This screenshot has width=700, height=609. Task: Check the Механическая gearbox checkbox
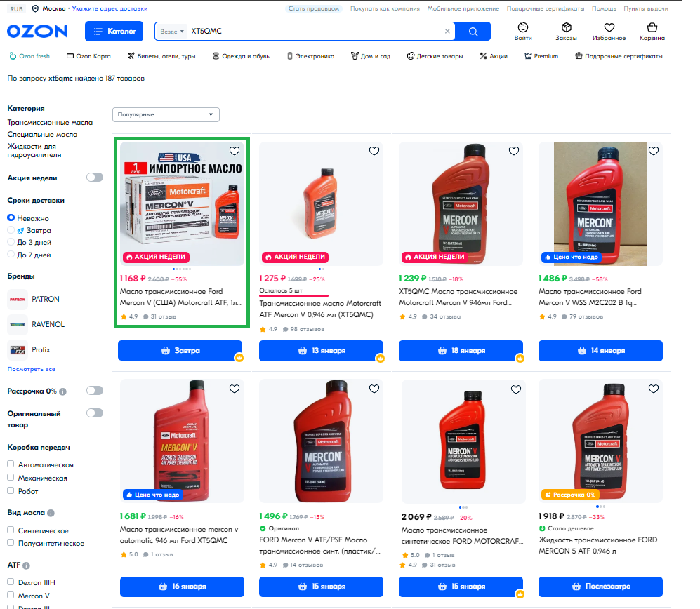[11, 477]
